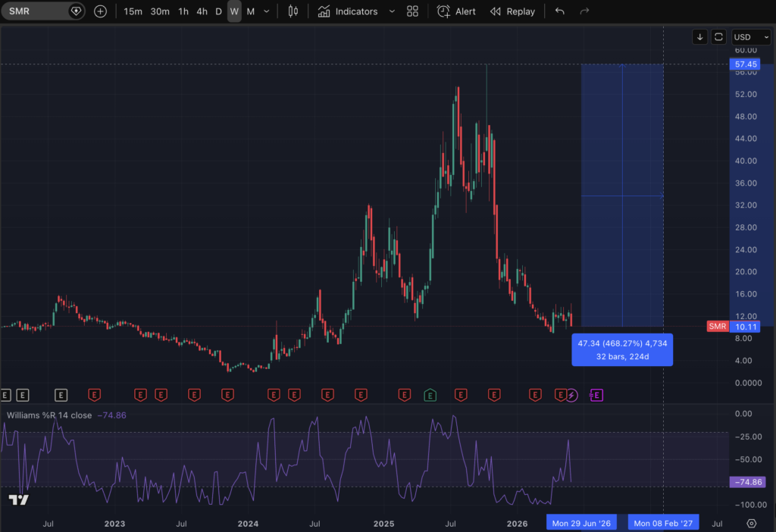This screenshot has width=776, height=532.
Task: Click the 2023 label on the time axis
Action: [x=114, y=524]
